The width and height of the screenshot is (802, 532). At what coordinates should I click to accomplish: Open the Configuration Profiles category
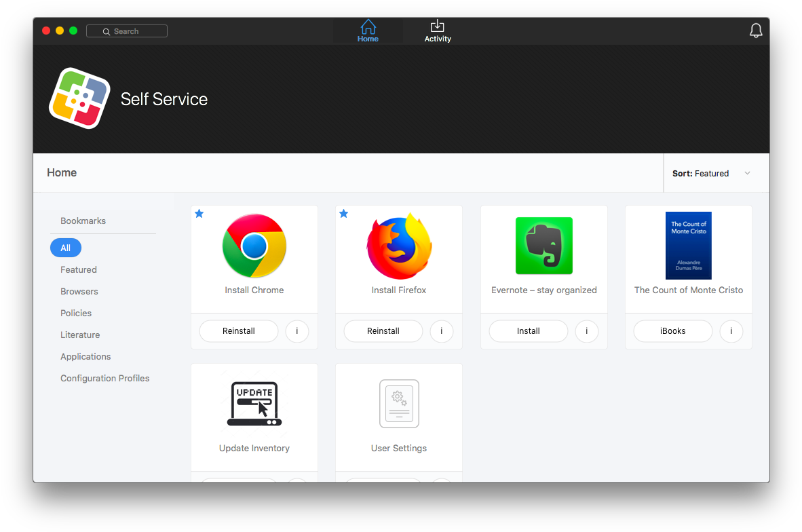pyautogui.click(x=104, y=378)
